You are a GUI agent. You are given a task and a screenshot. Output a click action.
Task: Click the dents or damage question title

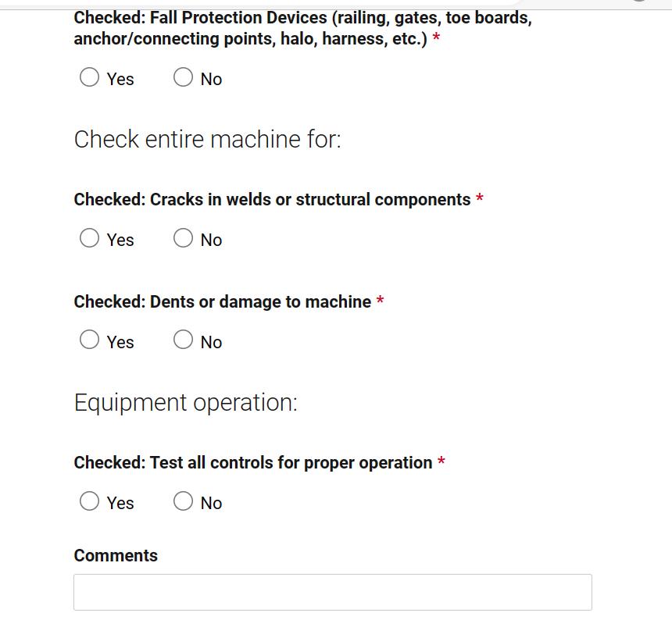click(223, 302)
